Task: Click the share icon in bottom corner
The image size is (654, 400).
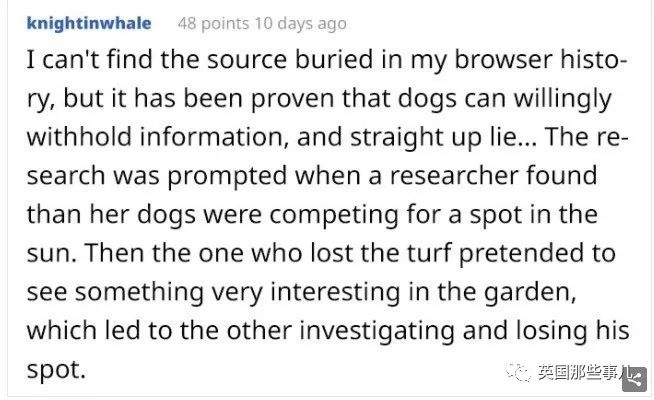Action: point(636,379)
